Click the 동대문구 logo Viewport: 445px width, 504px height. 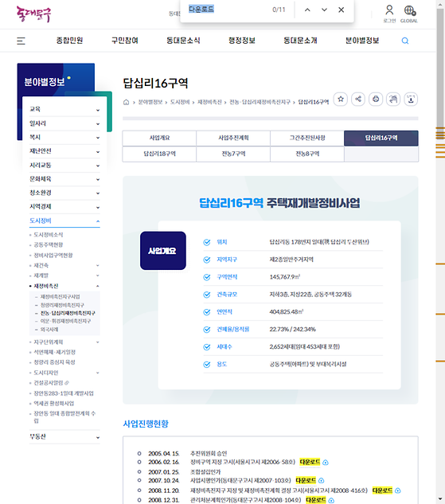point(33,14)
